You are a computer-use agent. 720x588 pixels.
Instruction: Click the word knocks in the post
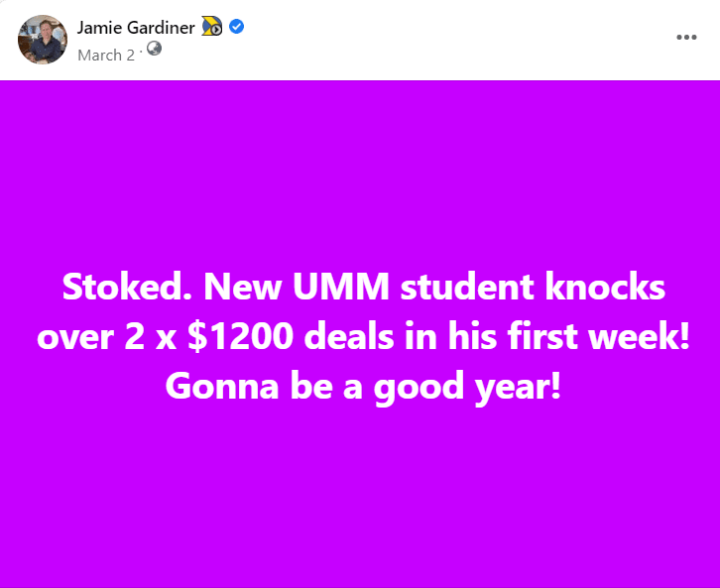[x=605, y=287]
